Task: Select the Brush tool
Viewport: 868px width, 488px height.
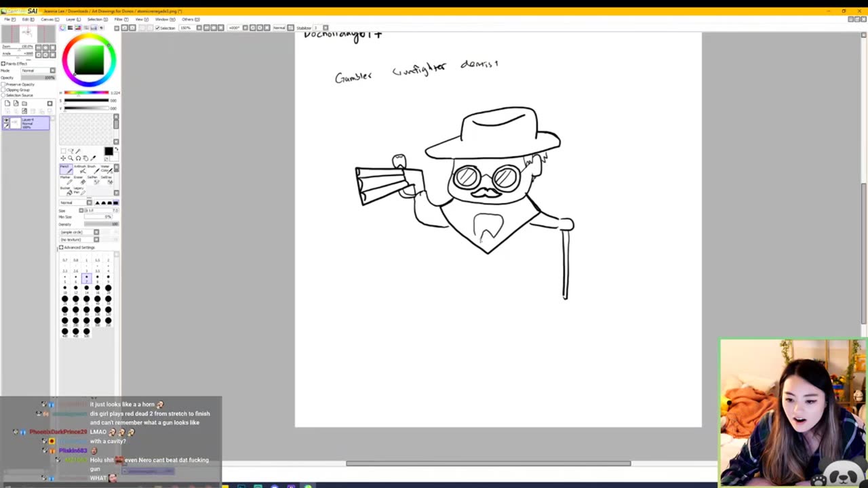Action: pos(94,169)
